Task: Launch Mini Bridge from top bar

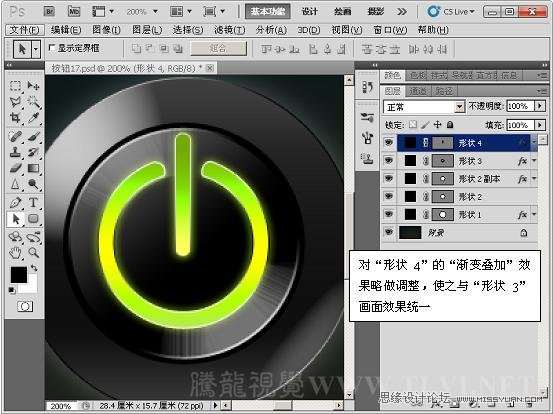Action: click(74, 11)
